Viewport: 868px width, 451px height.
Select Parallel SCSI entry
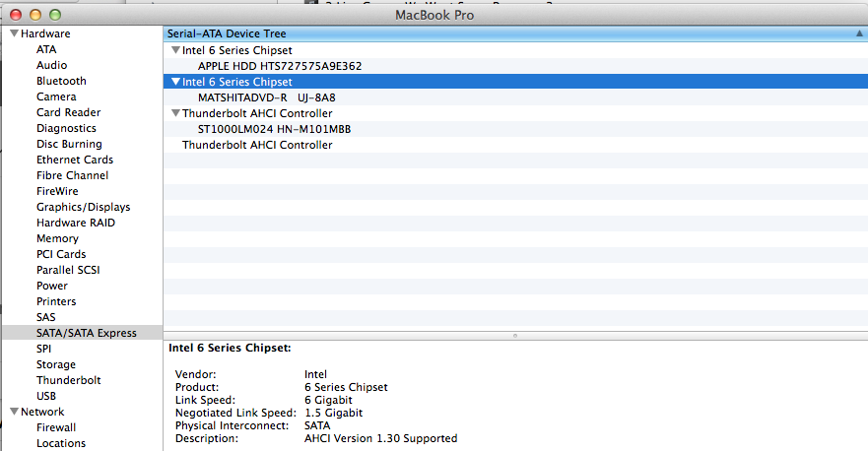(68, 270)
